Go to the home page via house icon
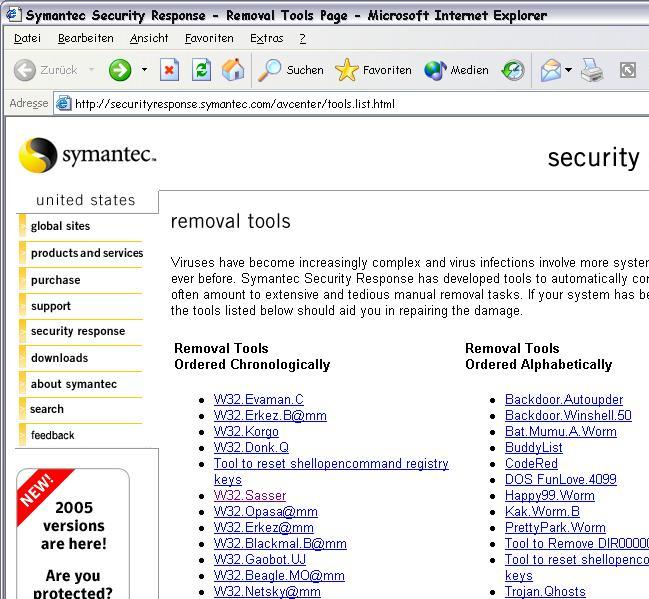The width and height of the screenshot is (649, 599). click(x=233, y=70)
